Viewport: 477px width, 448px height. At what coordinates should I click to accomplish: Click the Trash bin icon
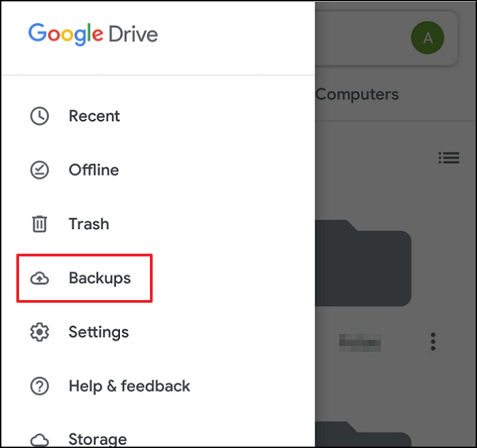coord(40,224)
